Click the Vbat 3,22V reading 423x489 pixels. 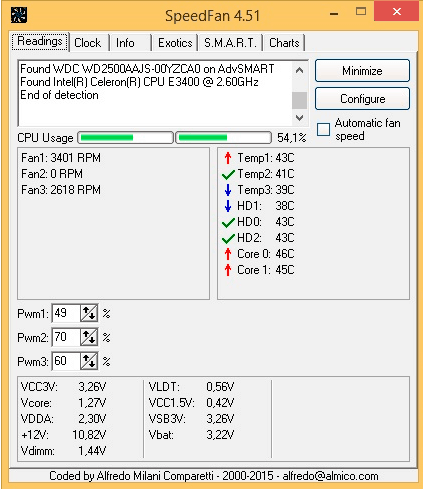point(191,435)
